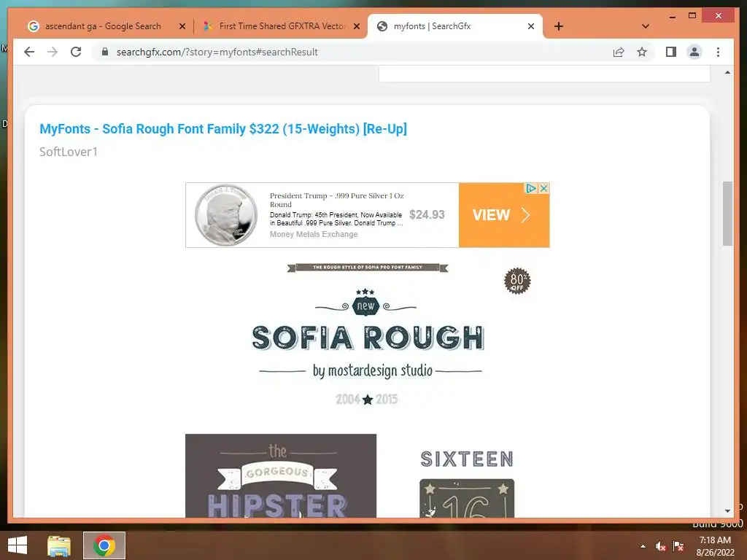747x560 pixels.
Task: Maximize the Chrome window
Action: point(692,16)
